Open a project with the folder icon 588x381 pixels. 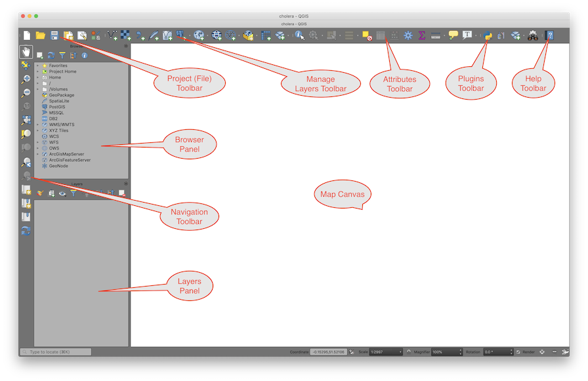tap(41, 35)
